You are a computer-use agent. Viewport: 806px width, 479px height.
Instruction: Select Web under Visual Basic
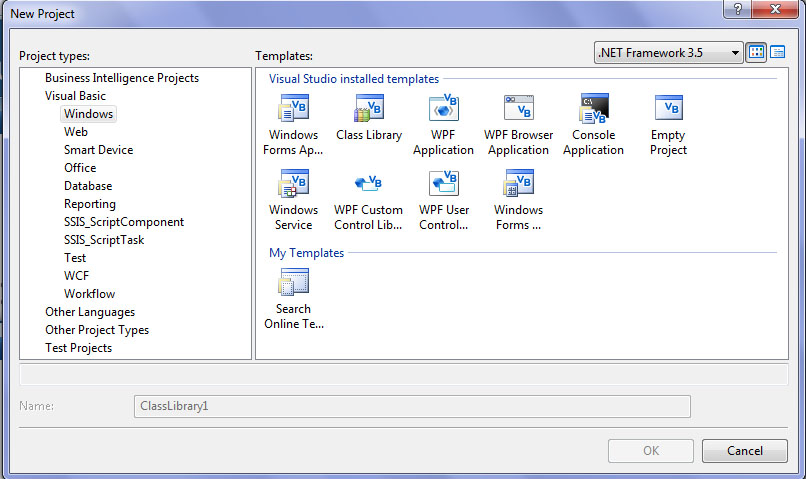[76, 132]
